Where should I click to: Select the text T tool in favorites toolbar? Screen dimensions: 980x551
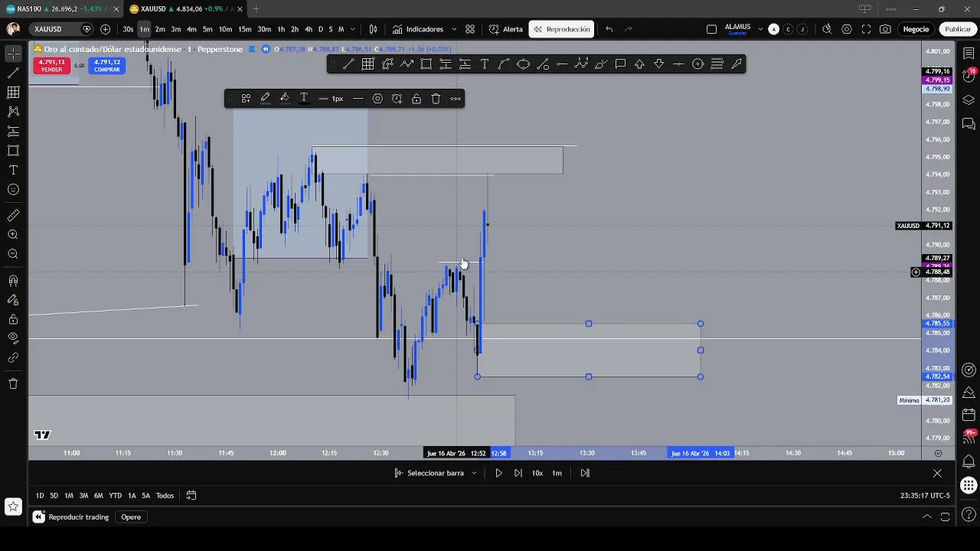[485, 64]
